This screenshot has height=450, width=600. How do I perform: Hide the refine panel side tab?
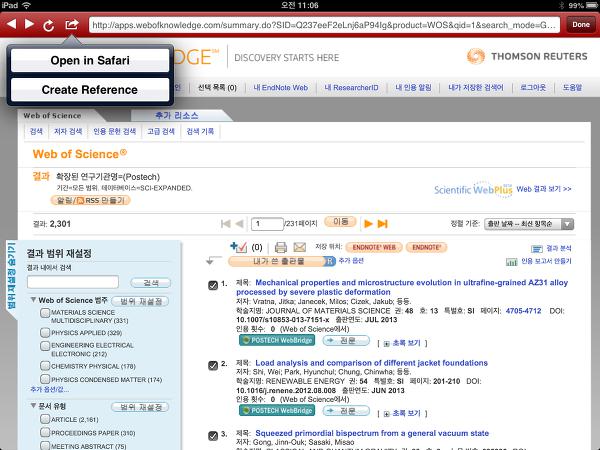point(11,276)
